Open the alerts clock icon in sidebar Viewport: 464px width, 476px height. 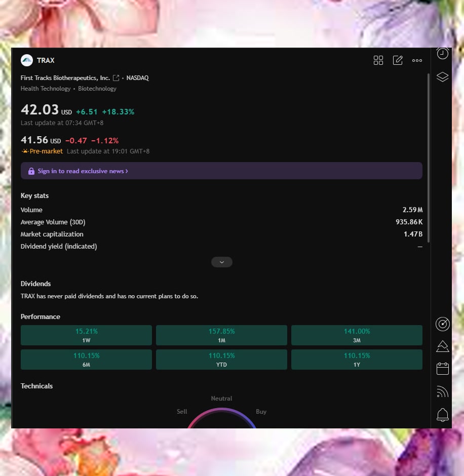tap(442, 54)
